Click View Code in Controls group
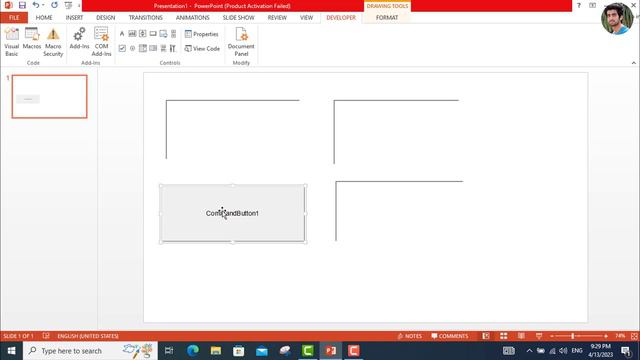 click(x=202, y=49)
